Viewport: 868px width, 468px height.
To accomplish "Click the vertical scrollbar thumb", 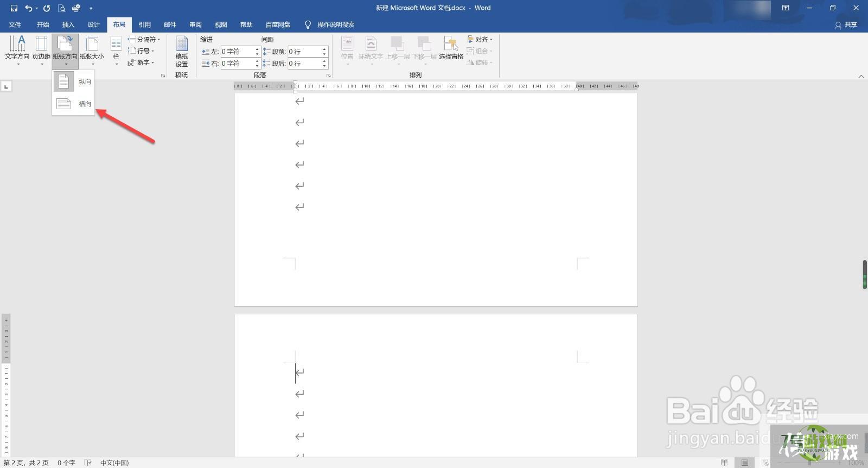I will (865, 275).
